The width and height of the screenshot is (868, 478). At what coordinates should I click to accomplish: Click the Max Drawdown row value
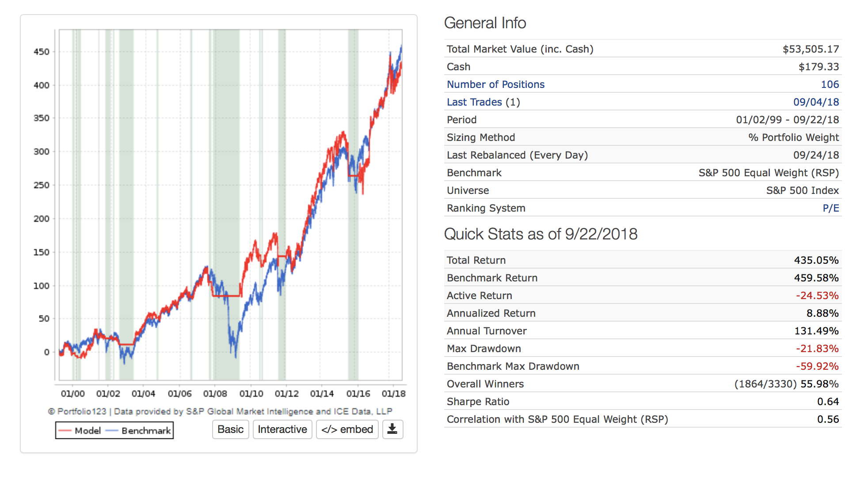pyautogui.click(x=817, y=349)
